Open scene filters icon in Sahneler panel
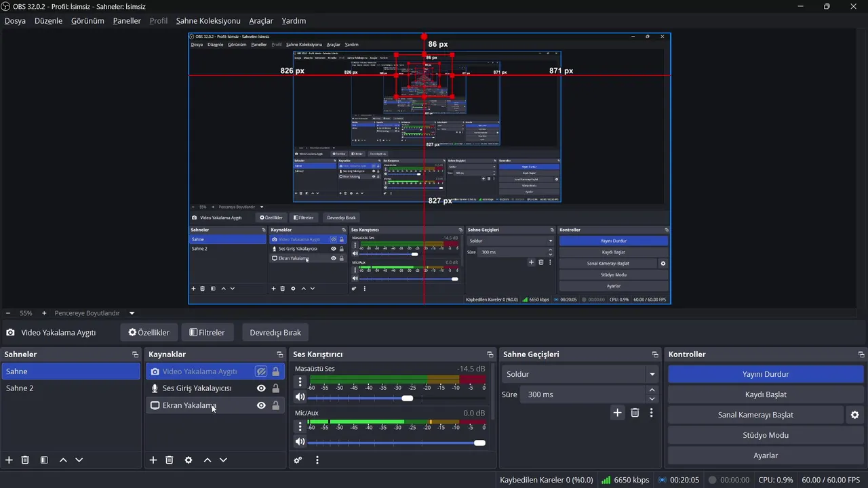This screenshot has height=488, width=868. pos(44,460)
